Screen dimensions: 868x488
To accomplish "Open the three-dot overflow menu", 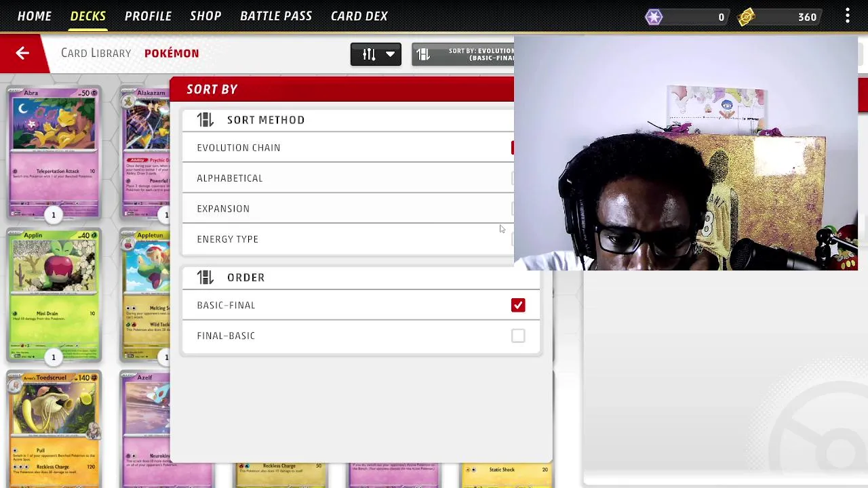I will click(847, 16).
